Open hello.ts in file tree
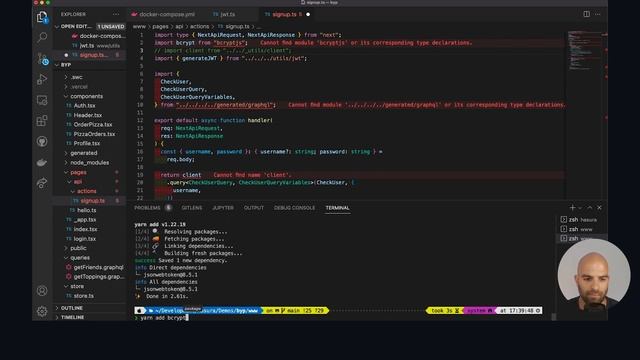Image resolution: width=640 pixels, height=360 pixels. 89,210
